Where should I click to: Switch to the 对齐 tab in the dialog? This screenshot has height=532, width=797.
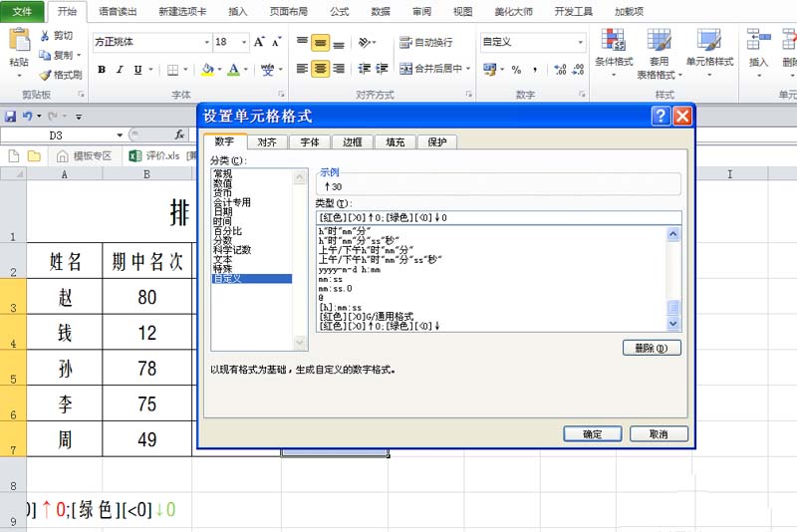(x=267, y=142)
